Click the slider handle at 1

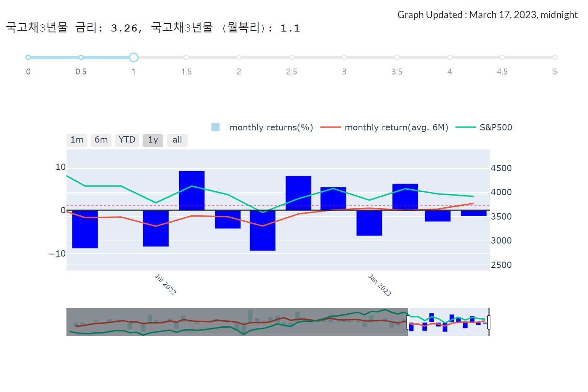click(x=134, y=57)
